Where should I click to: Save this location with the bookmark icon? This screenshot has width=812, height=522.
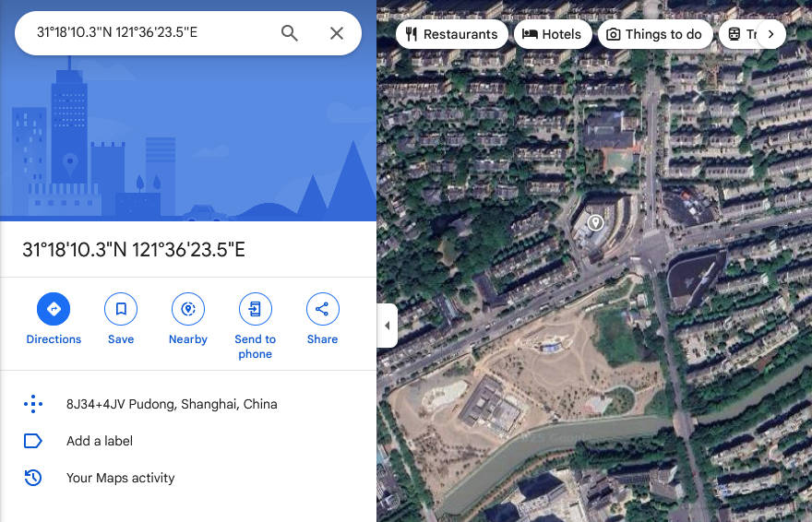click(121, 309)
